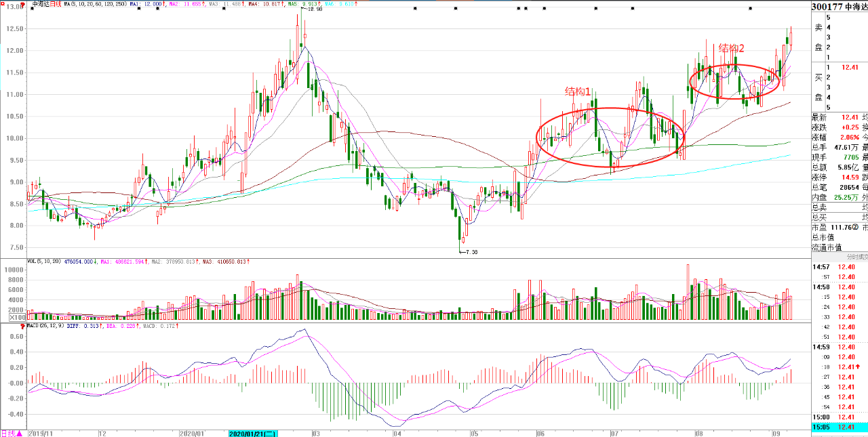Open the VOL(5,10,20) indicator settings label

point(43,260)
